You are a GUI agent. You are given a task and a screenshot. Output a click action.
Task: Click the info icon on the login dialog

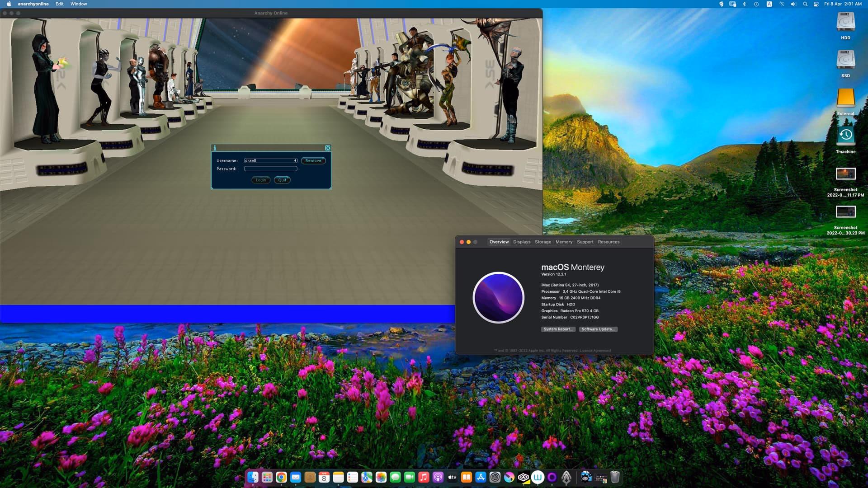[x=215, y=148]
